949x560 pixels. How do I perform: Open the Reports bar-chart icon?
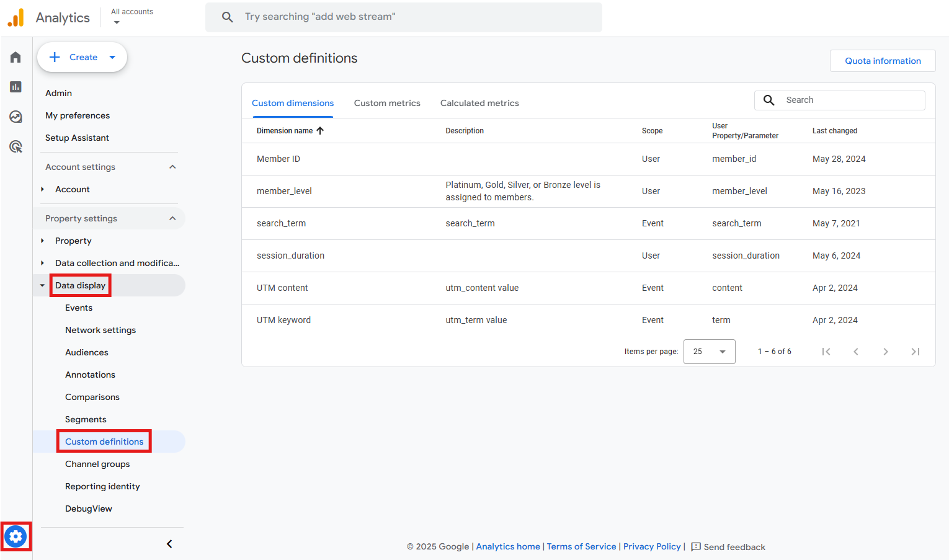[16, 87]
